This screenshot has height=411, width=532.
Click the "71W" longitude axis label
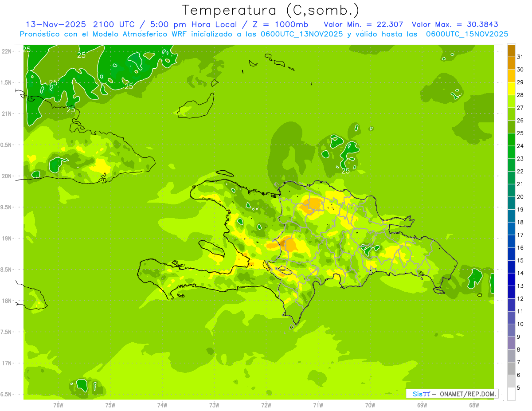tap(318, 405)
